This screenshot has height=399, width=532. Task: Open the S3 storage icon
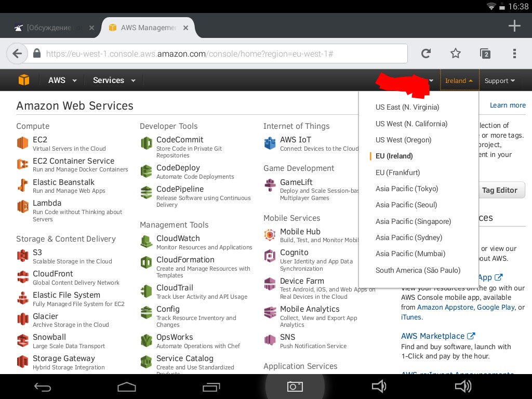[22, 256]
